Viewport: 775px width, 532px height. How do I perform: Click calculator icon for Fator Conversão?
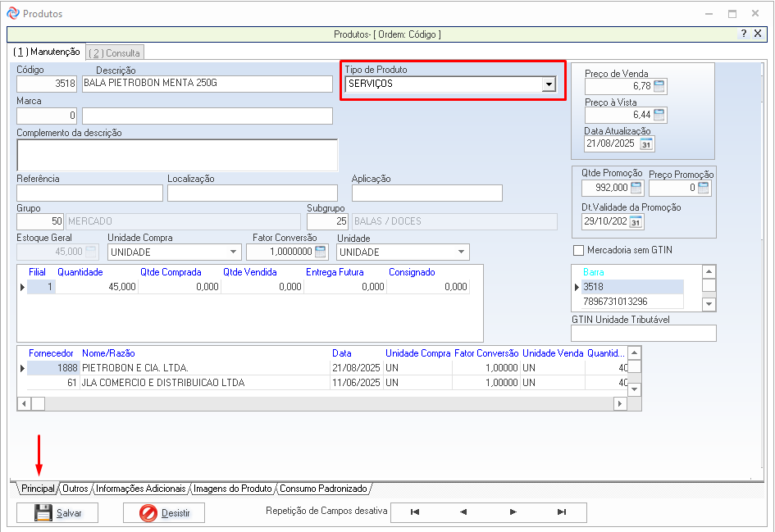tap(321, 252)
